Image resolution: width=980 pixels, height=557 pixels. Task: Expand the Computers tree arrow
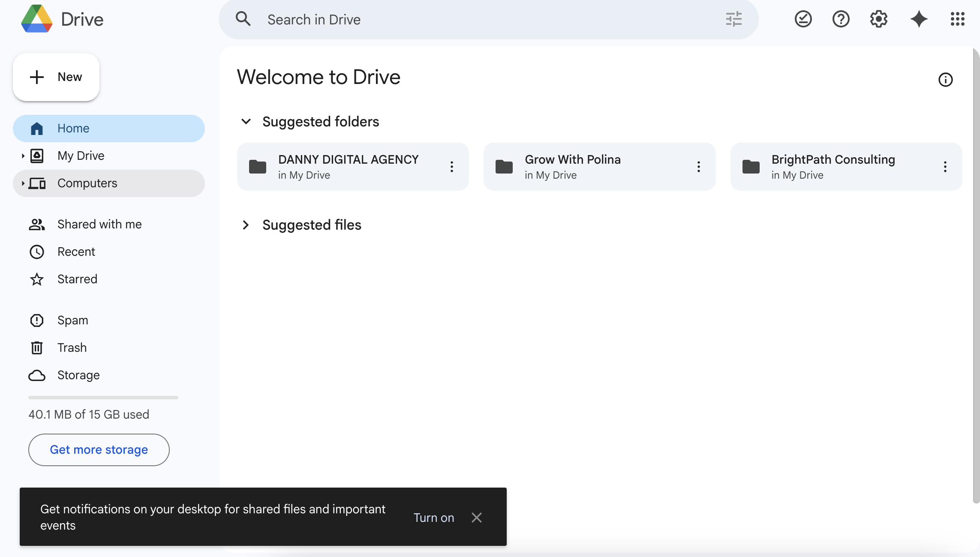tap(23, 183)
